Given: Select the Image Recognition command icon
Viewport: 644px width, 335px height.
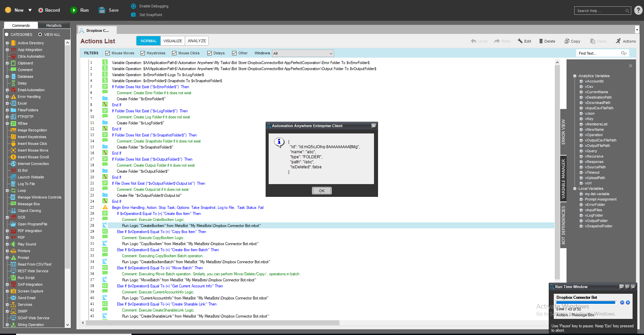Looking at the screenshot, I should point(13,130).
